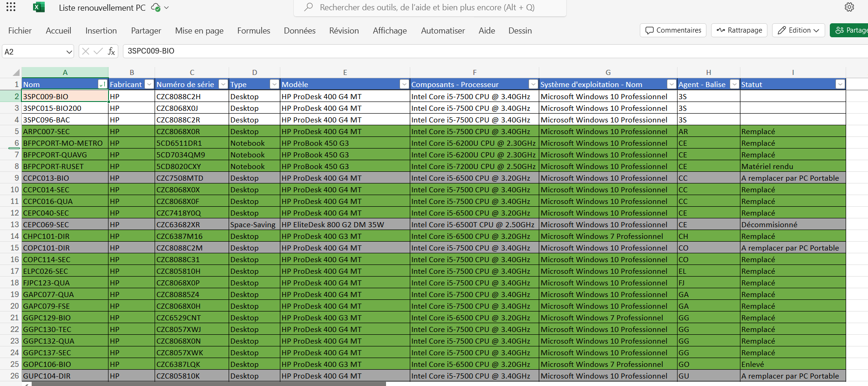This screenshot has height=386, width=868.
Task: Open the Données tab
Action: (x=300, y=31)
